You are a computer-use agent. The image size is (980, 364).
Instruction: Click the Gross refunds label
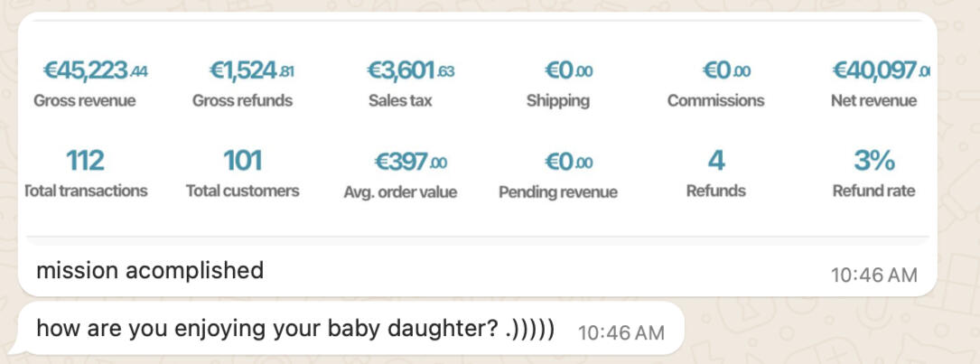242,100
